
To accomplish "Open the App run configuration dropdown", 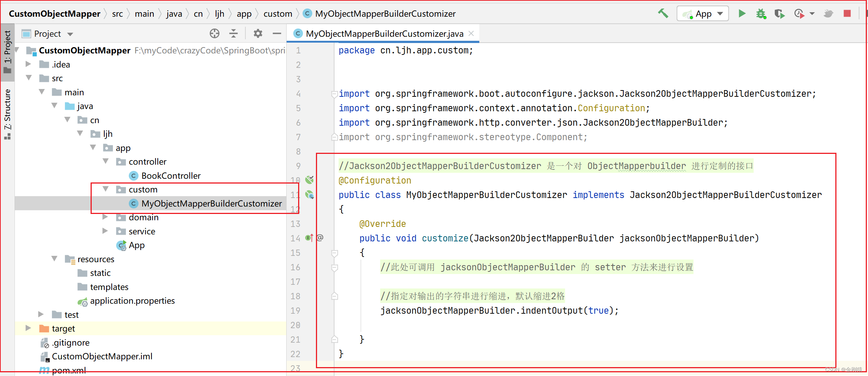I will 703,14.
